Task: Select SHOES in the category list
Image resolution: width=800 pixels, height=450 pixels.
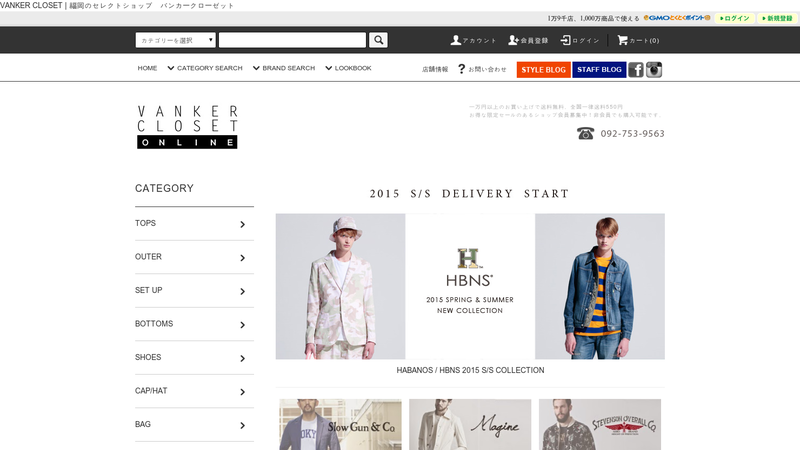Action: [148, 357]
